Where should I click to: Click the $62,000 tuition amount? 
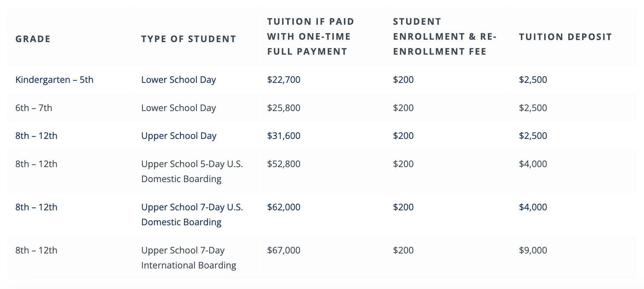click(x=283, y=207)
